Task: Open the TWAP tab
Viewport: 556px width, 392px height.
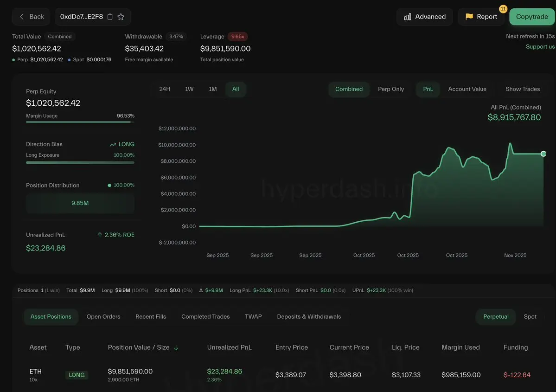Action: tap(253, 316)
